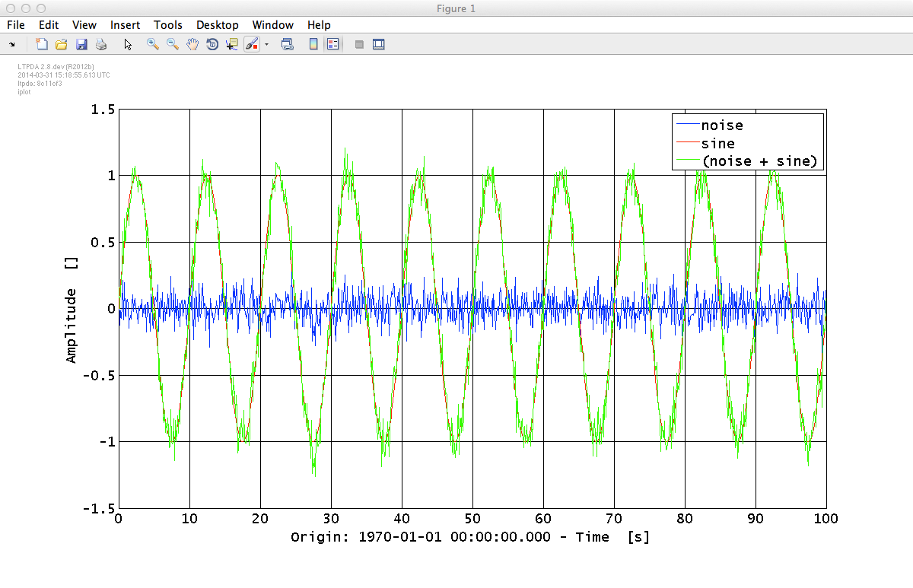Image resolution: width=913 pixels, height=588 pixels.
Task: Select the Pan hand tool
Action: [x=192, y=44]
